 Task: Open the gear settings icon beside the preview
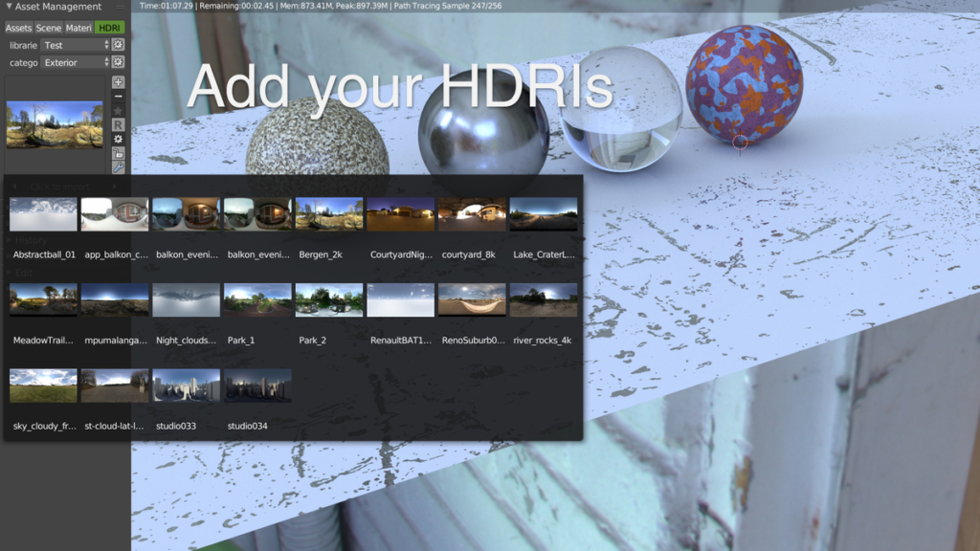[119, 140]
